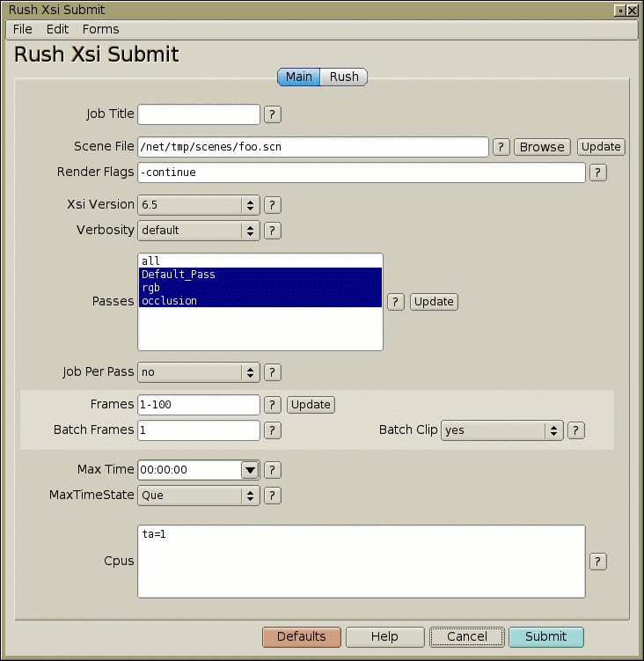Maximize the Rush Xsi Submit window
The width and height of the screenshot is (644, 661).
click(x=620, y=10)
